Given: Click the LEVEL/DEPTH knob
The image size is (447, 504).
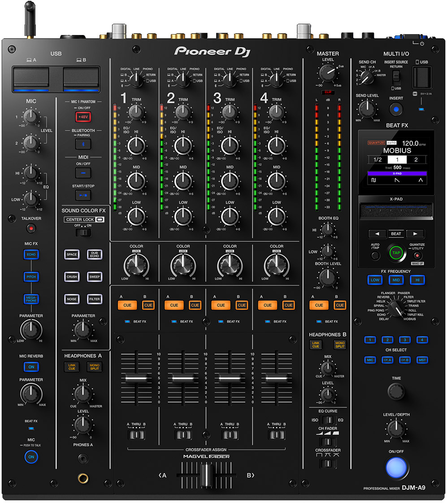Looking at the screenshot, I should (x=396, y=429).
